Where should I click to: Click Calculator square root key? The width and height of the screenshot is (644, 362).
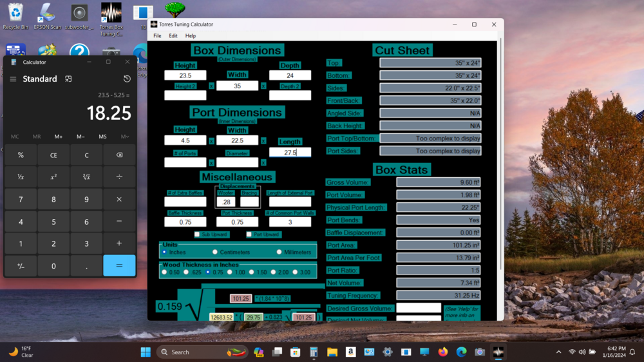(86, 177)
